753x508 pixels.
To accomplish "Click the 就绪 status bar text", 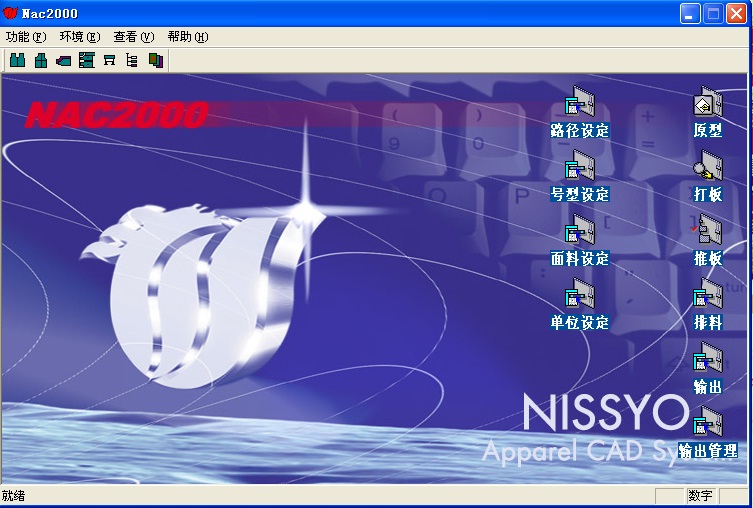I will coord(13,496).
